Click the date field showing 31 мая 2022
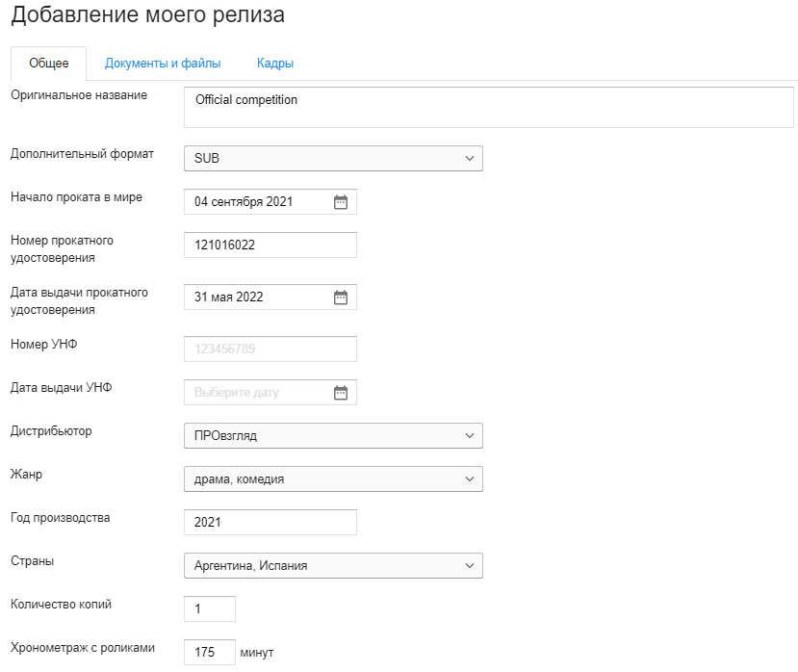Viewport: 798px width, 672px height. tap(270, 297)
